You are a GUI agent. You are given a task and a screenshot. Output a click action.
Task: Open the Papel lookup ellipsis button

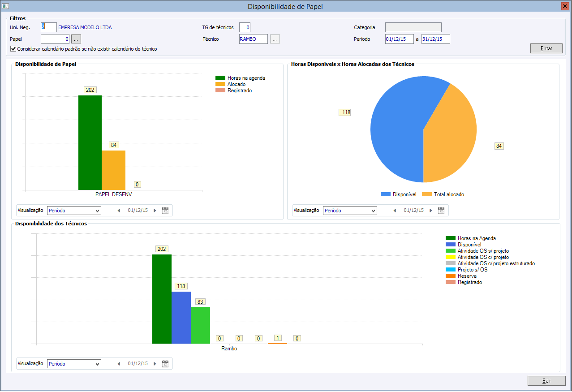pos(76,39)
